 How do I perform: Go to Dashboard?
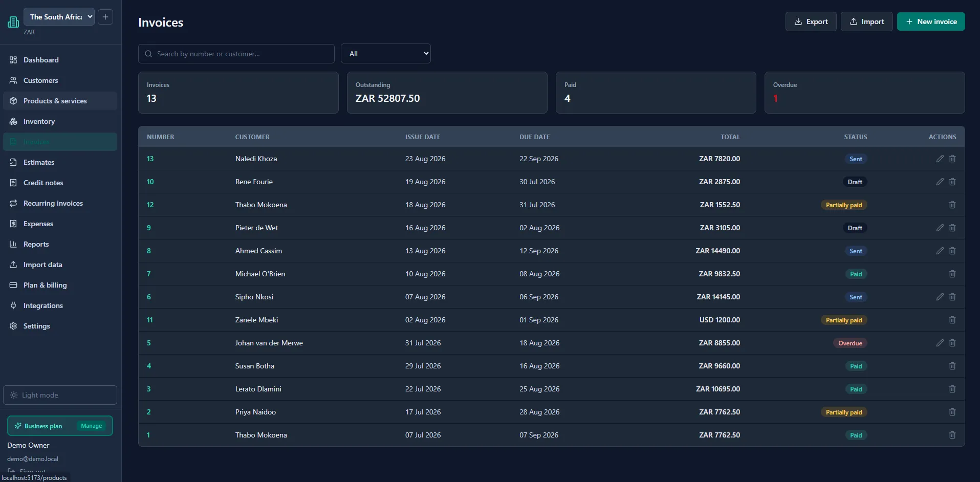point(60,60)
